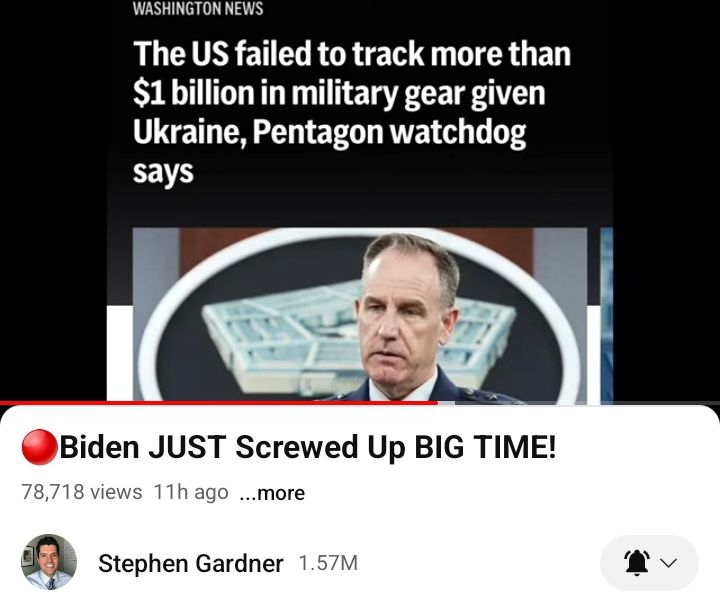Tap the red circle emoji in title

[x=39, y=447]
